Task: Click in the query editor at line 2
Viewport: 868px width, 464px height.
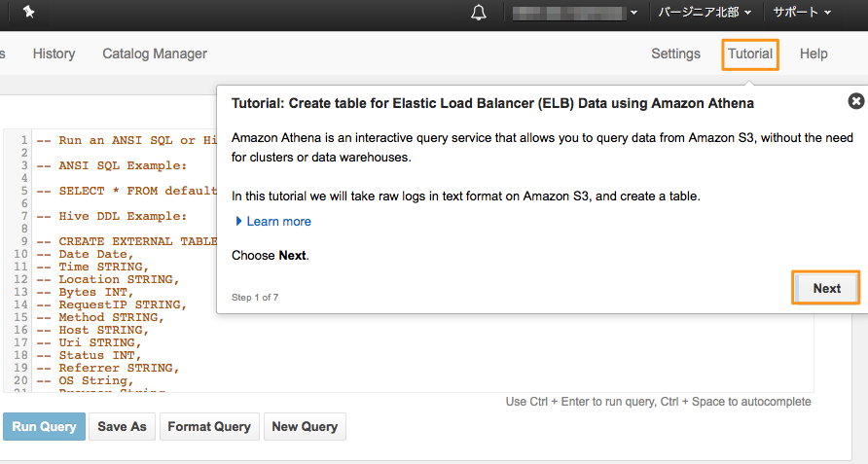Action: [125, 153]
